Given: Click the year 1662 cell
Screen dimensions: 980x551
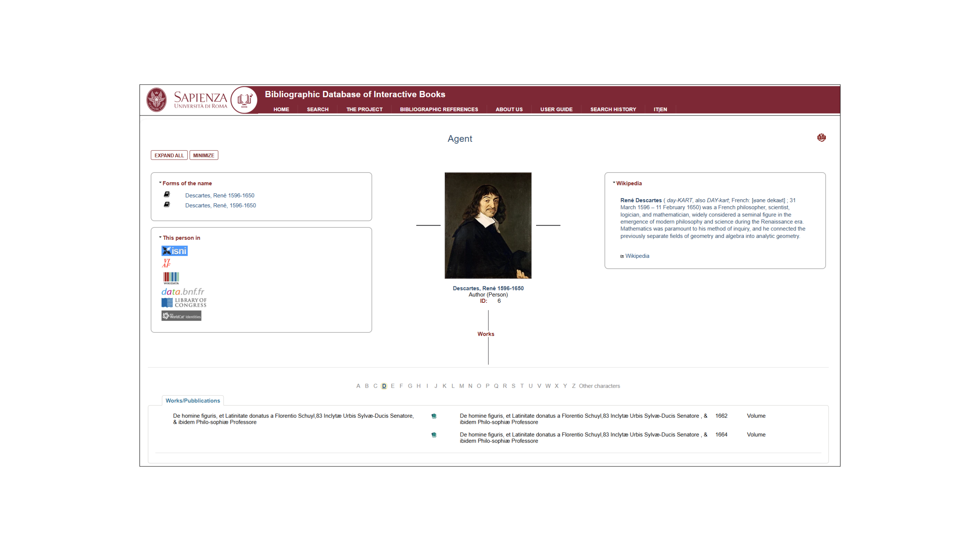Looking at the screenshot, I should tap(721, 416).
